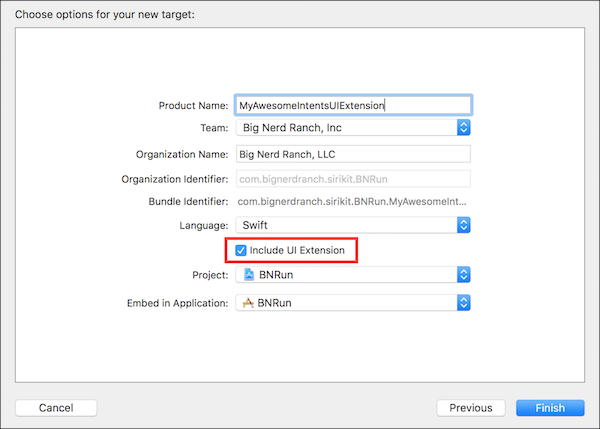Click the 'Project:' label

(x=210, y=275)
